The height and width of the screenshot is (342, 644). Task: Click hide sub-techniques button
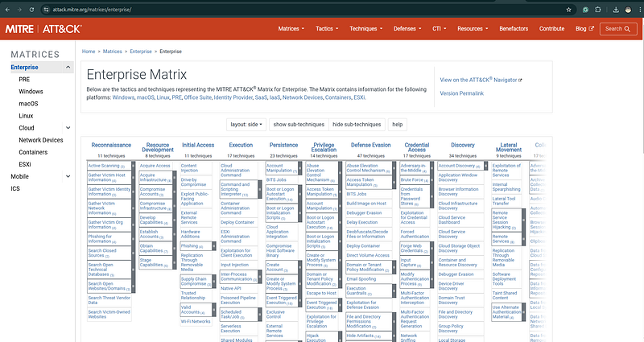357,125
